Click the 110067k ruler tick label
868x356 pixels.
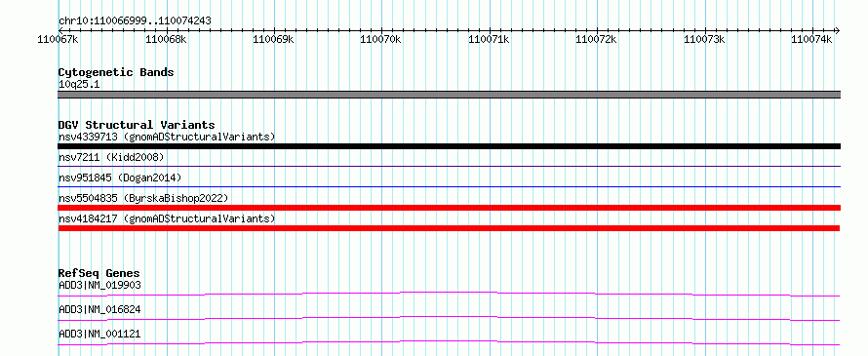coord(59,39)
